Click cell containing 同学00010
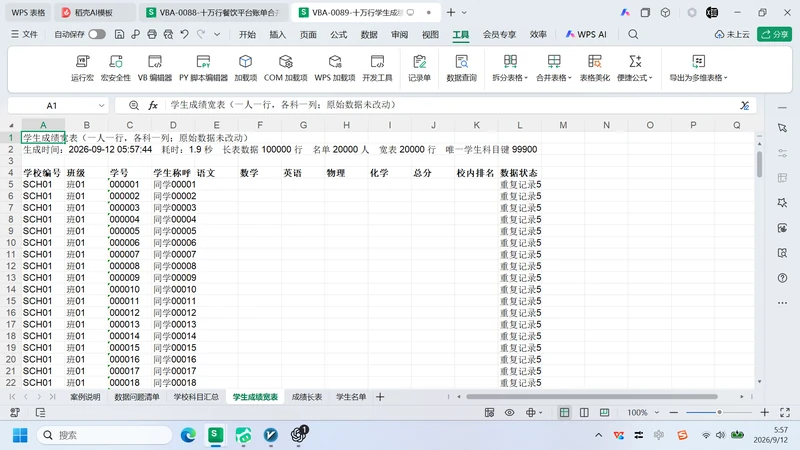 point(174,289)
